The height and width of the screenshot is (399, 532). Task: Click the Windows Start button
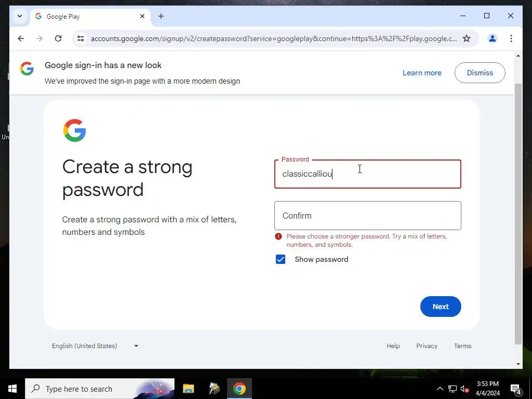click(12, 389)
